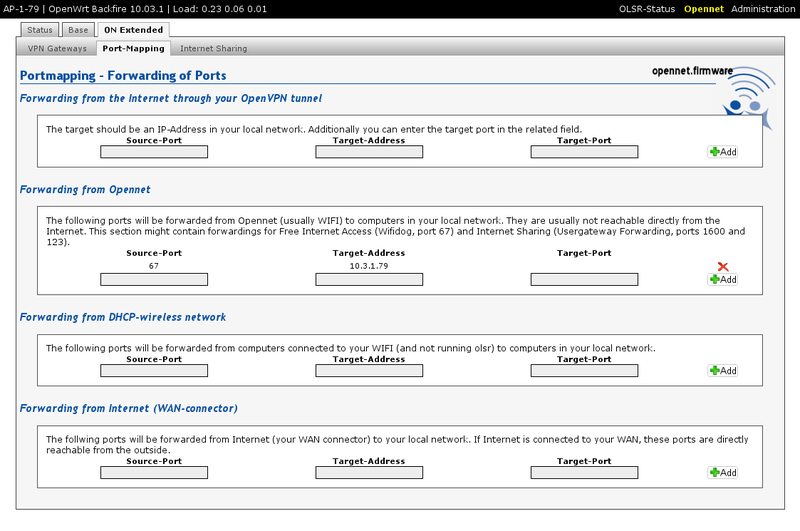Focus Target-Address field in DHCP-wireless section
This screenshot has width=800, height=531.
click(369, 370)
